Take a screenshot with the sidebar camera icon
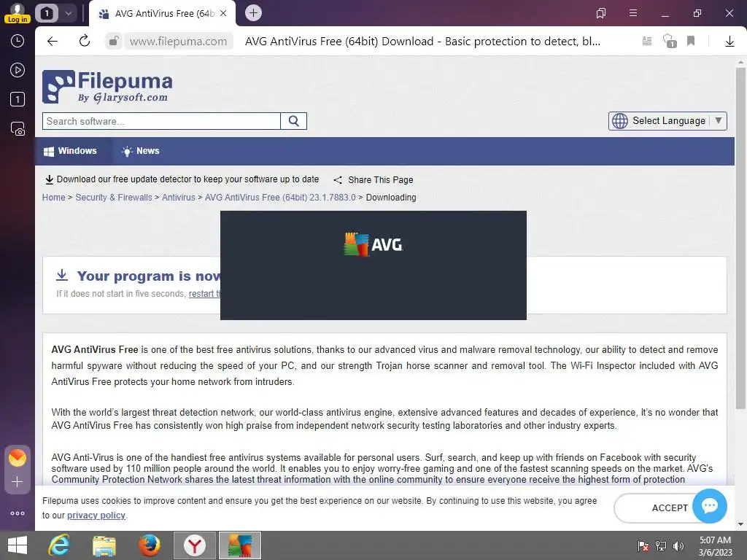The width and height of the screenshot is (747, 560). coord(18,128)
